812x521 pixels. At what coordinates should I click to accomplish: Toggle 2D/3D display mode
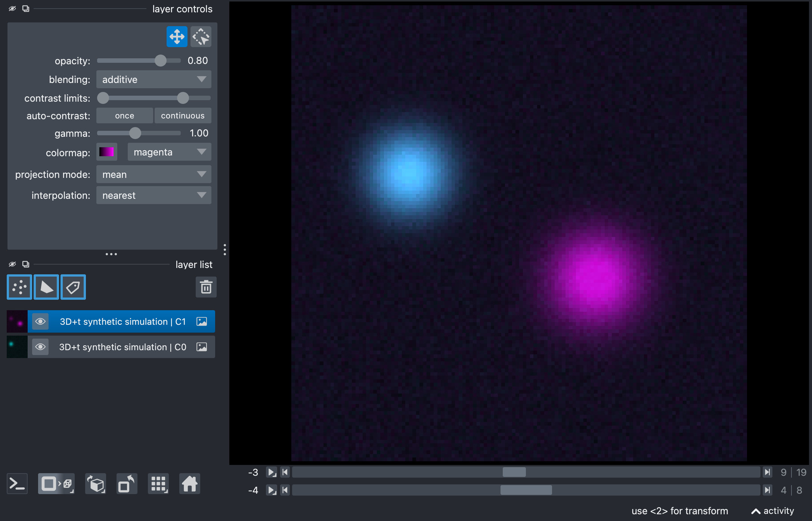point(56,484)
